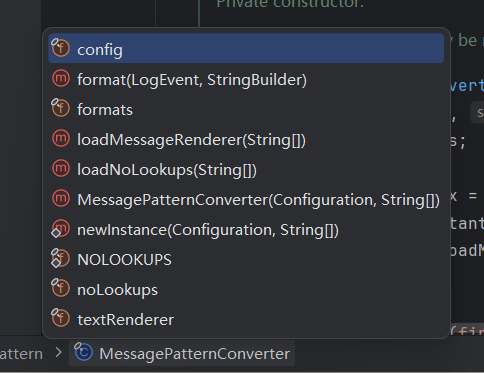This screenshot has height=373, width=484.
Task: Select format(LogEvent, StringBuilder) in the member list
Action: point(246,79)
